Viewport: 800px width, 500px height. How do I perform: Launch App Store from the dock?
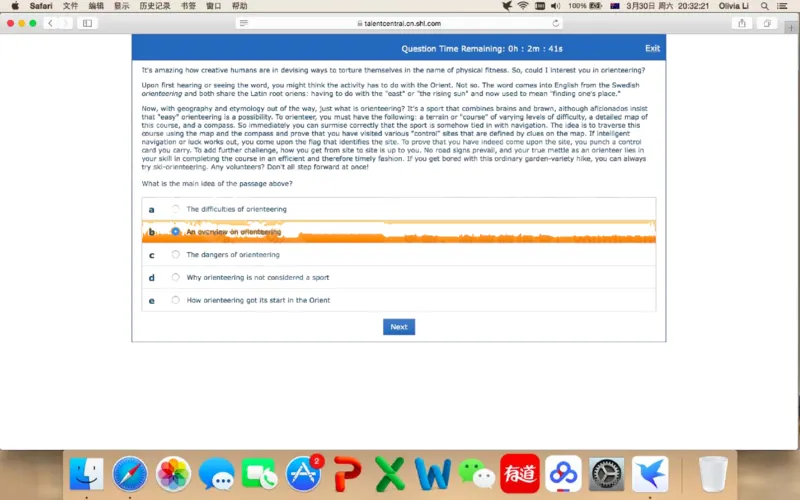[x=303, y=473]
